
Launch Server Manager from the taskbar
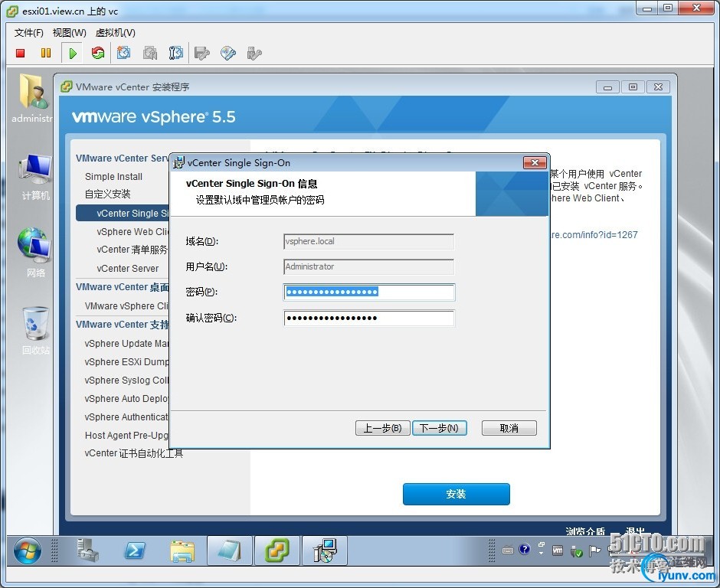point(88,550)
